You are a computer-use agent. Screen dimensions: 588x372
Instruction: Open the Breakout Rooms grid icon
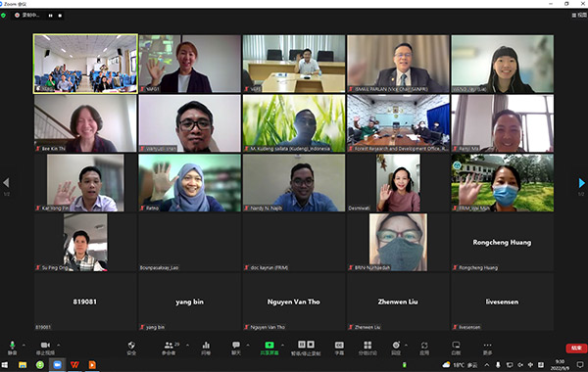[x=367, y=348]
